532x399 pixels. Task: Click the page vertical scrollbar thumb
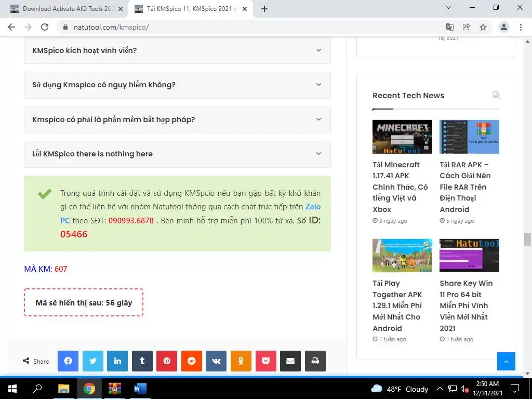click(x=527, y=240)
